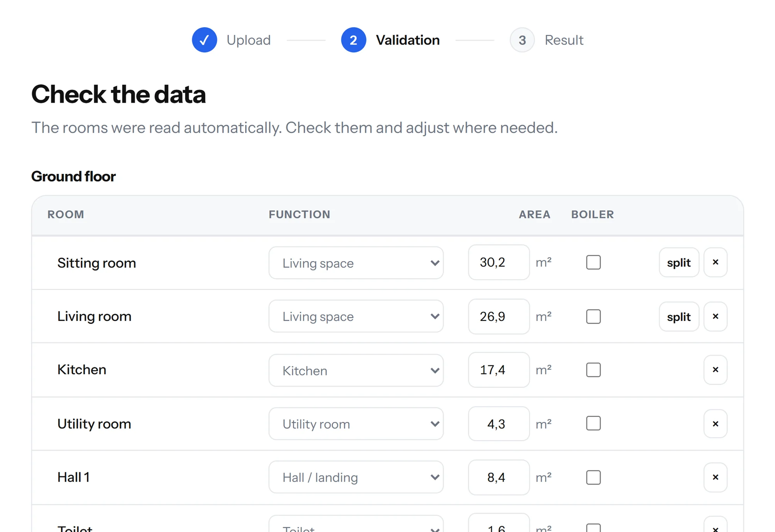This screenshot has width=775, height=532.
Task: Tick the boiler checkbox for Kitchen
Action: (x=593, y=370)
